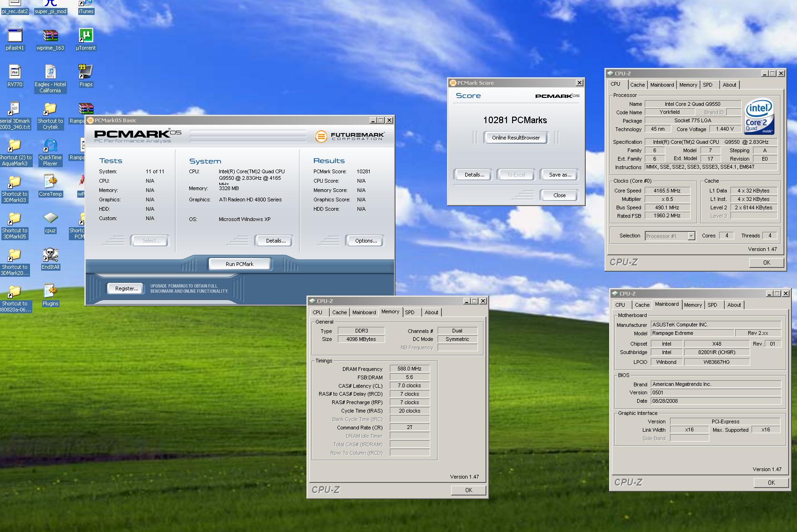This screenshot has height=532, width=797.
Task: Click the Run PCMark button
Action: (x=239, y=264)
